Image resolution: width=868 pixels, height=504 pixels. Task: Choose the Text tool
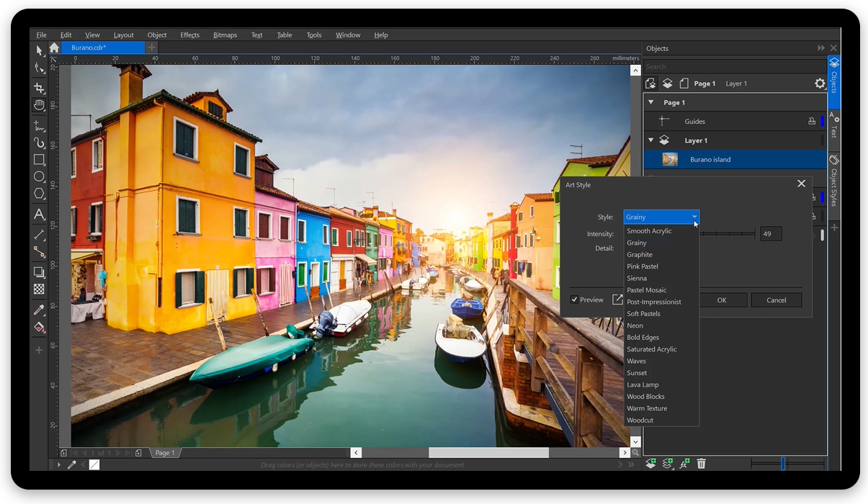pyautogui.click(x=40, y=215)
